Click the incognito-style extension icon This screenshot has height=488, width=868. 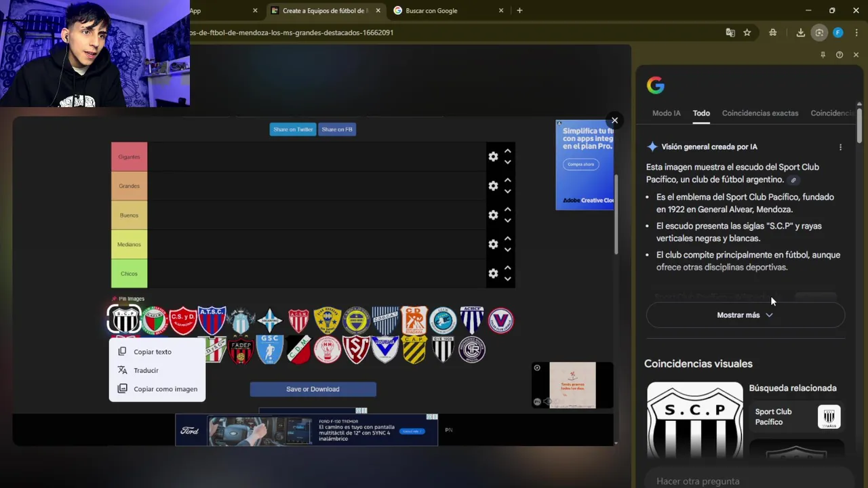coord(772,33)
